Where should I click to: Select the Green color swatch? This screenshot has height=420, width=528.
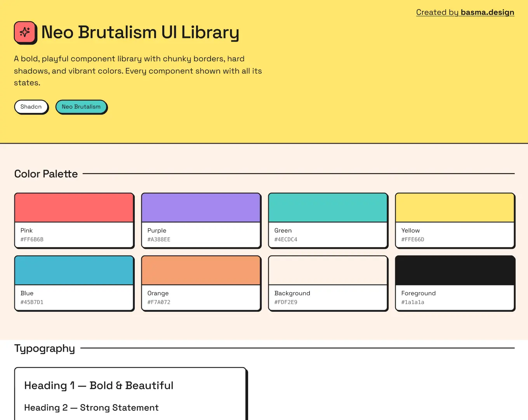pyautogui.click(x=328, y=207)
